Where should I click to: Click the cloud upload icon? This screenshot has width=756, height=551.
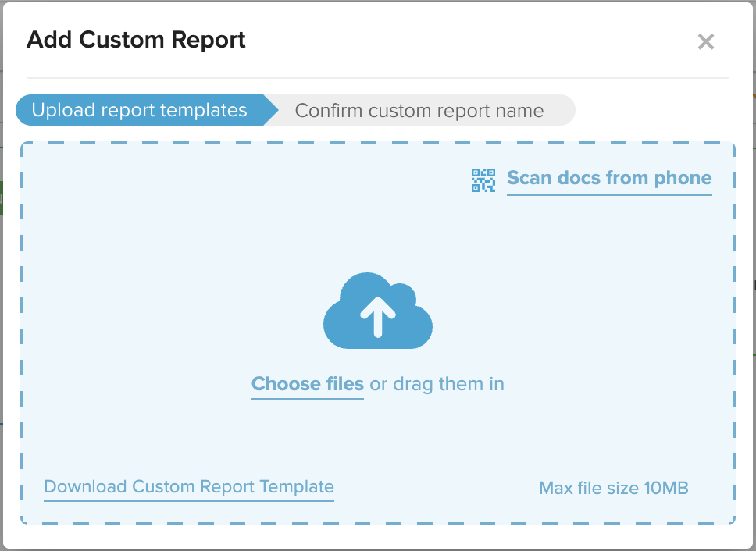(378, 311)
